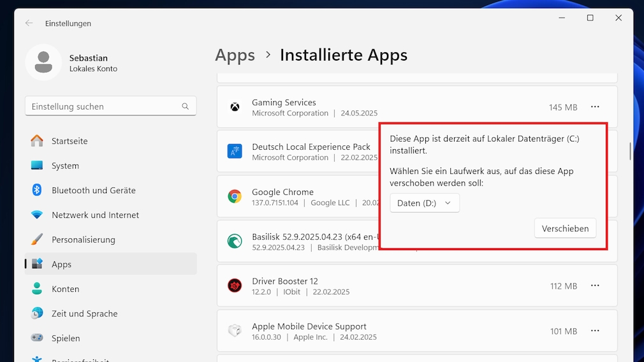Click the Apps breadcrumb link

(235, 55)
